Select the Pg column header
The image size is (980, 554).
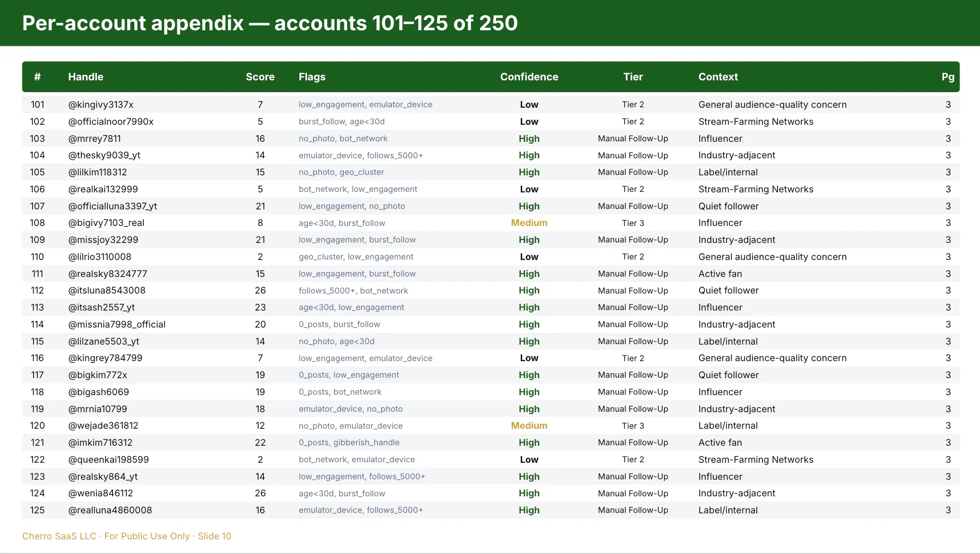[x=948, y=77]
